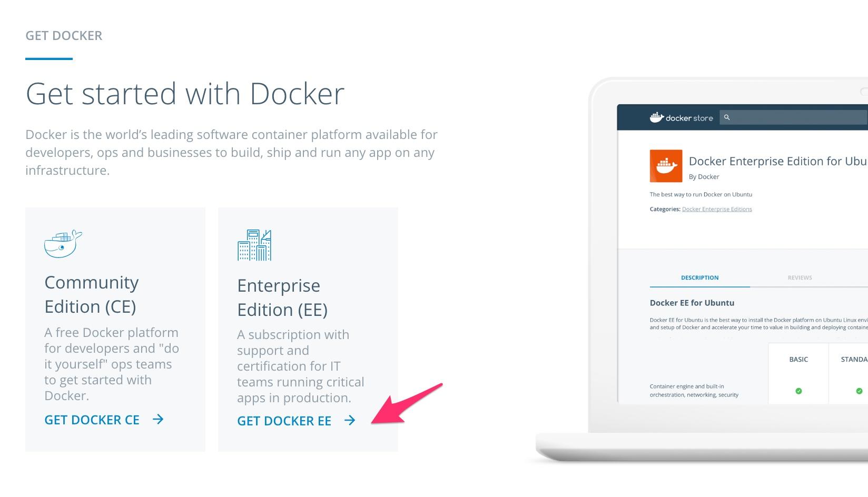
Task: Click the orange Docker whale product icon
Action: point(666,166)
